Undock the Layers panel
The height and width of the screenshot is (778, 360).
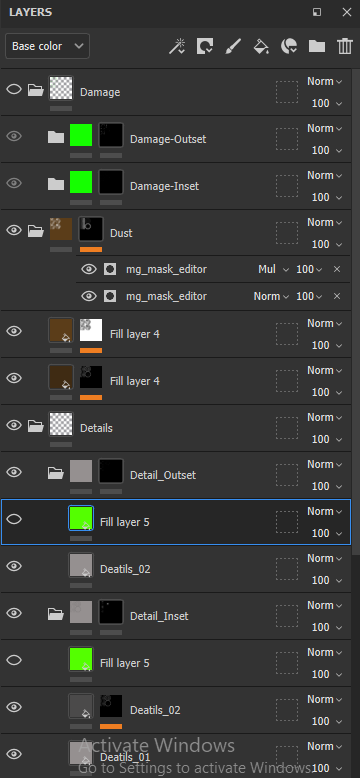tap(317, 12)
